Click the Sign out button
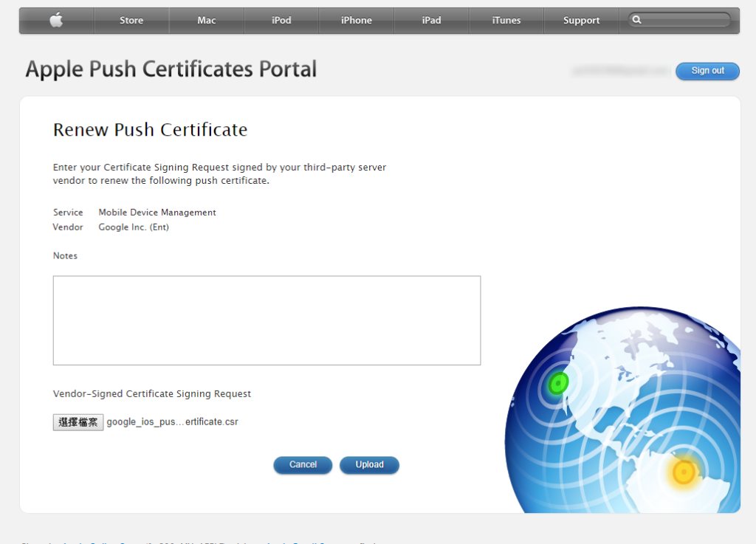Viewport: 756px width, 544px height. point(707,71)
